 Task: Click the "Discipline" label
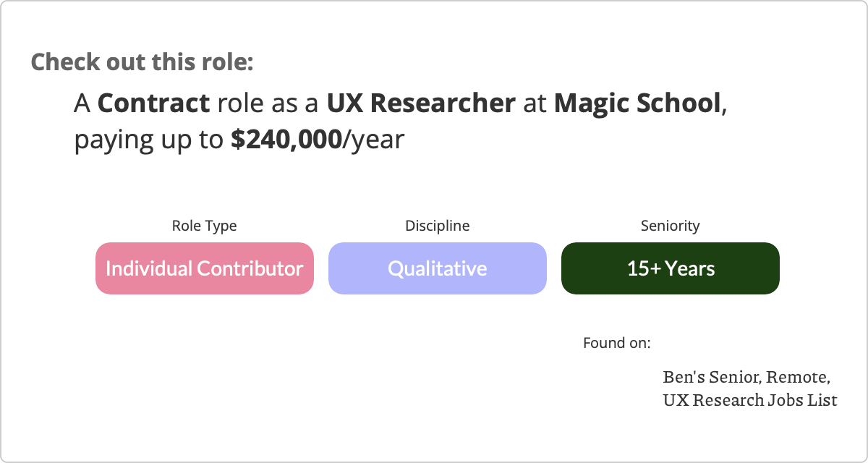[437, 226]
